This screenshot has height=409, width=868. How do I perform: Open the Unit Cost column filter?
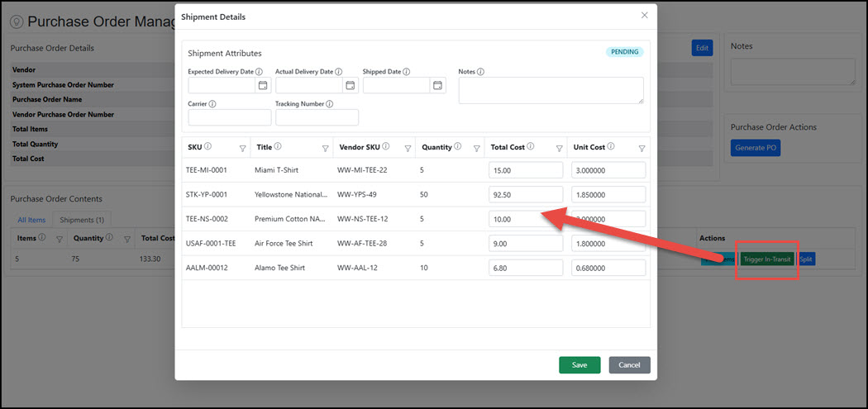pos(641,149)
